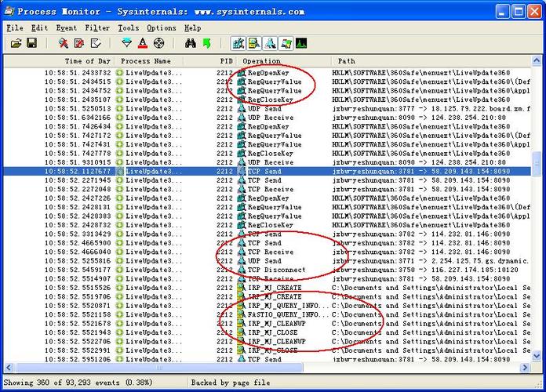Viewport: 546px width, 392px height.
Task: Sort by the Path column header
Action: 431,61
